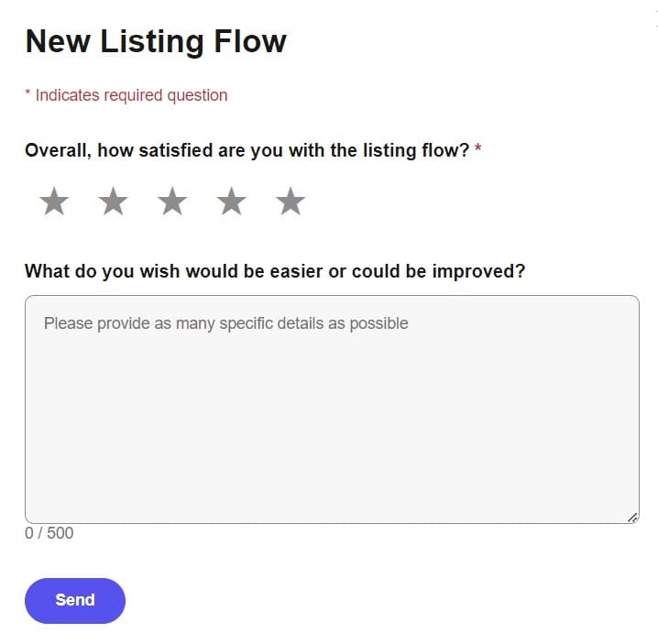Click the 'Please provide as many specific details' placeholder
The width and height of the screenshot is (658, 644).
(x=225, y=323)
